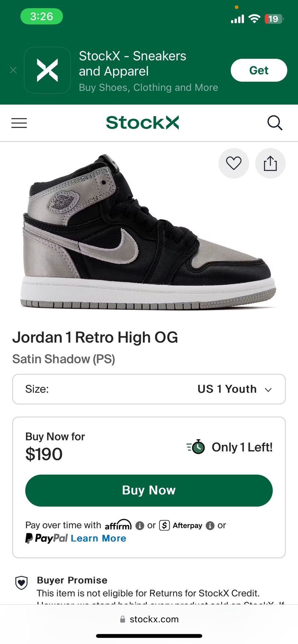Click the Affirm info icon

click(x=140, y=526)
